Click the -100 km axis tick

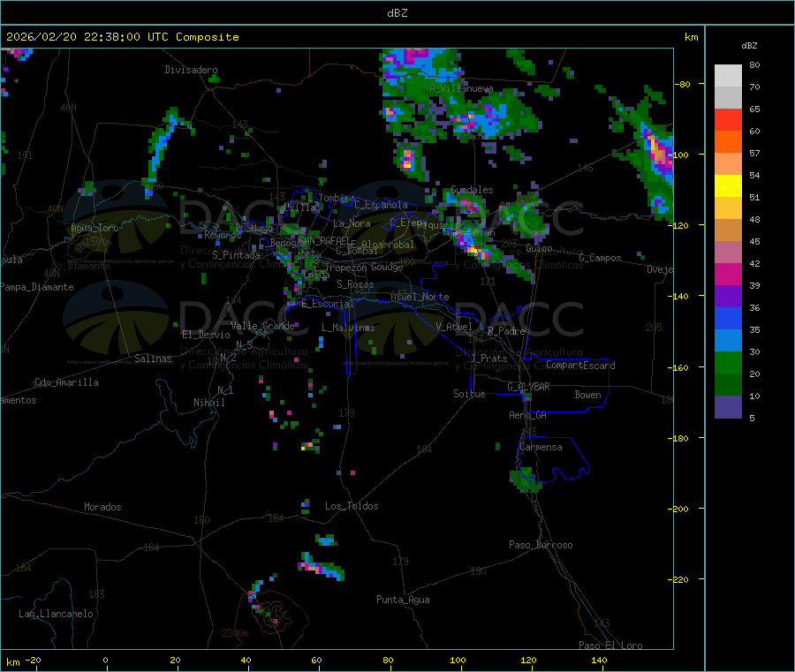(680, 155)
